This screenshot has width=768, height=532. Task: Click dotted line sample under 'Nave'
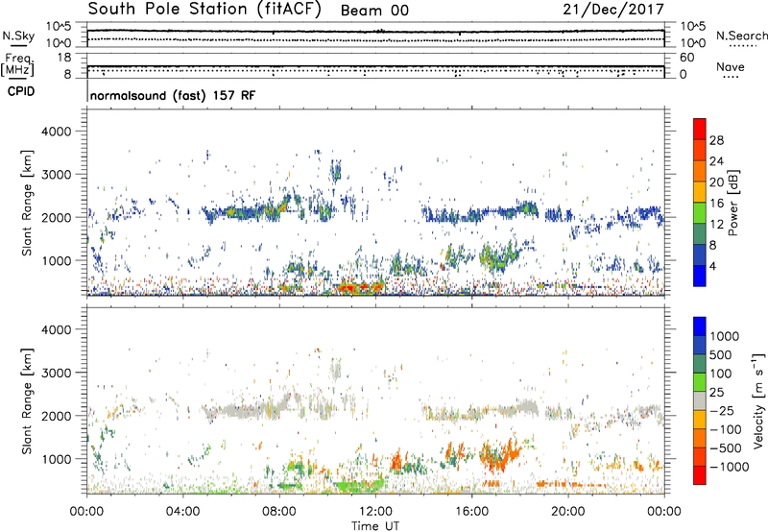[x=731, y=77]
